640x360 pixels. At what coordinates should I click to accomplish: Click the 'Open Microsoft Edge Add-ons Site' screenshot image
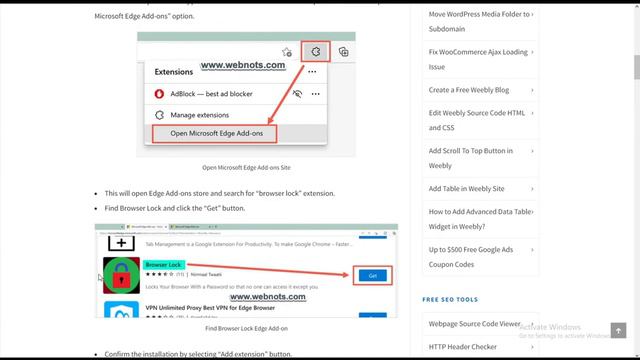click(246, 94)
